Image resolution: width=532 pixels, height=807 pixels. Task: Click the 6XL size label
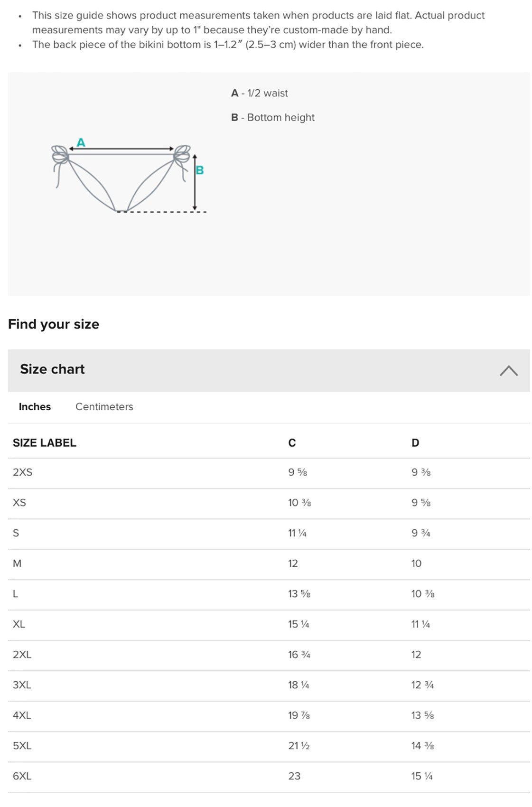(22, 776)
